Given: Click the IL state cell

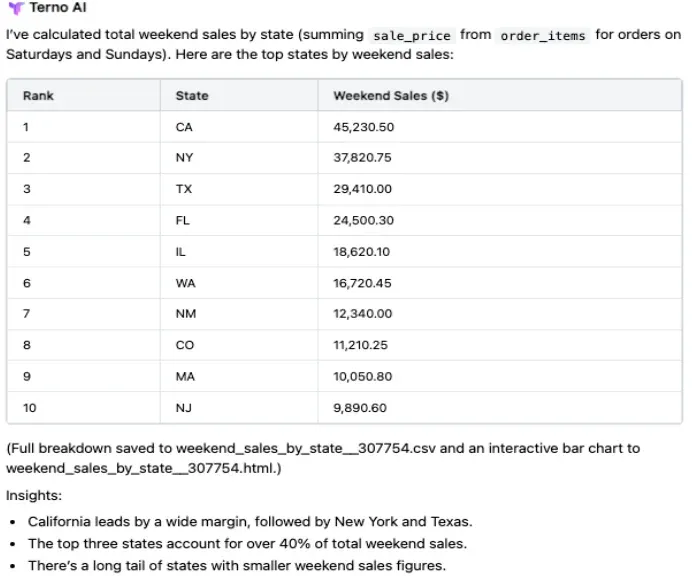Looking at the screenshot, I should click(x=181, y=252).
